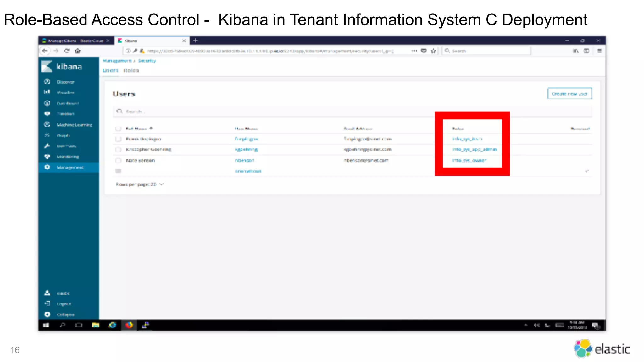
Task: Check the box for Kristopher Goehring
Action: (x=118, y=150)
